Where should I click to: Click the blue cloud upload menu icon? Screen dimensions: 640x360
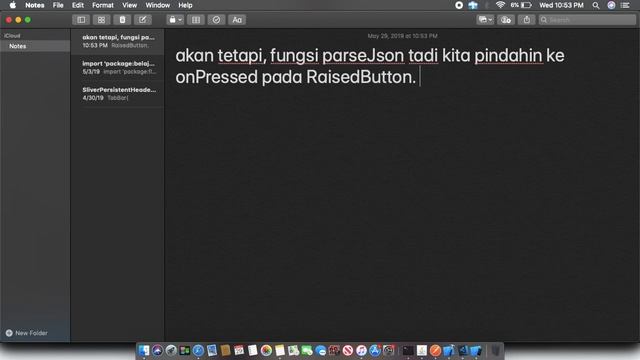click(x=473, y=5)
